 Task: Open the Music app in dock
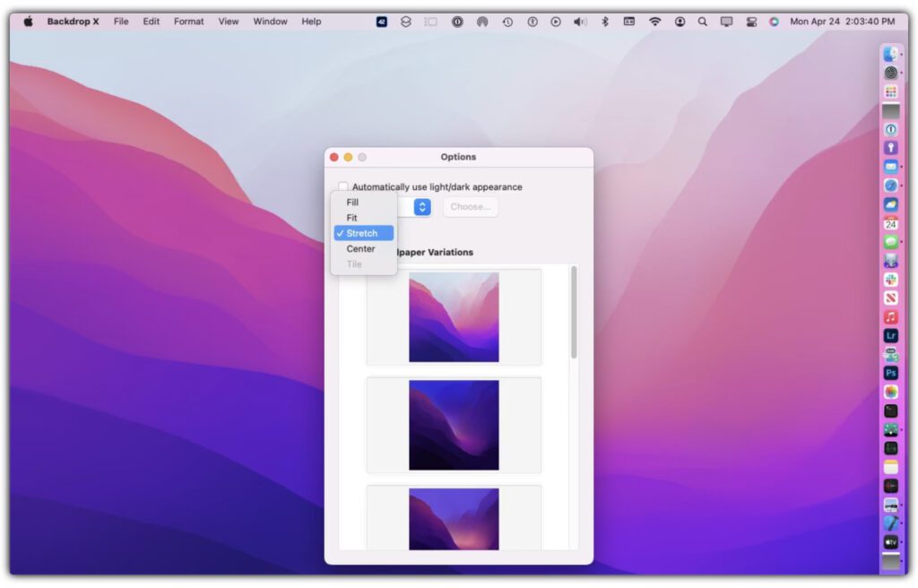coord(890,316)
